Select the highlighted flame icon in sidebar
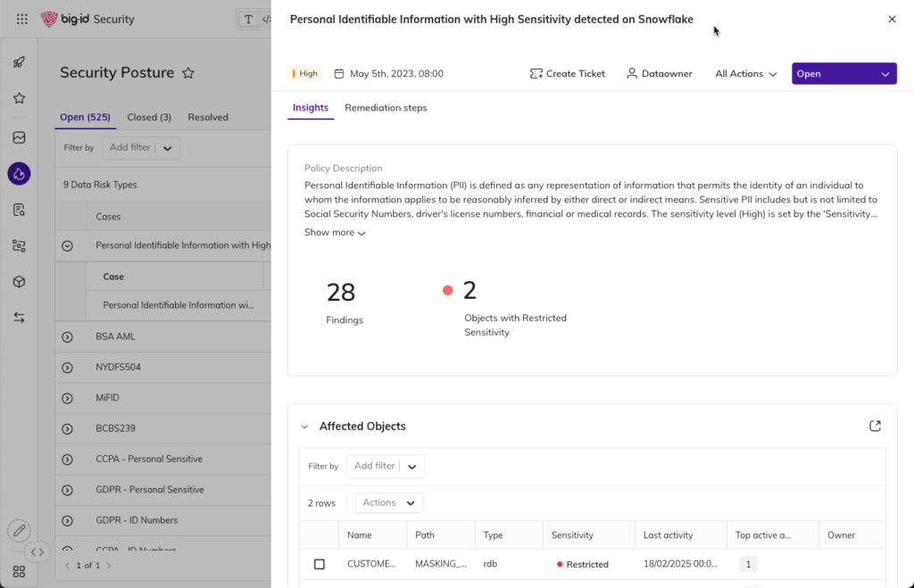 point(20,174)
